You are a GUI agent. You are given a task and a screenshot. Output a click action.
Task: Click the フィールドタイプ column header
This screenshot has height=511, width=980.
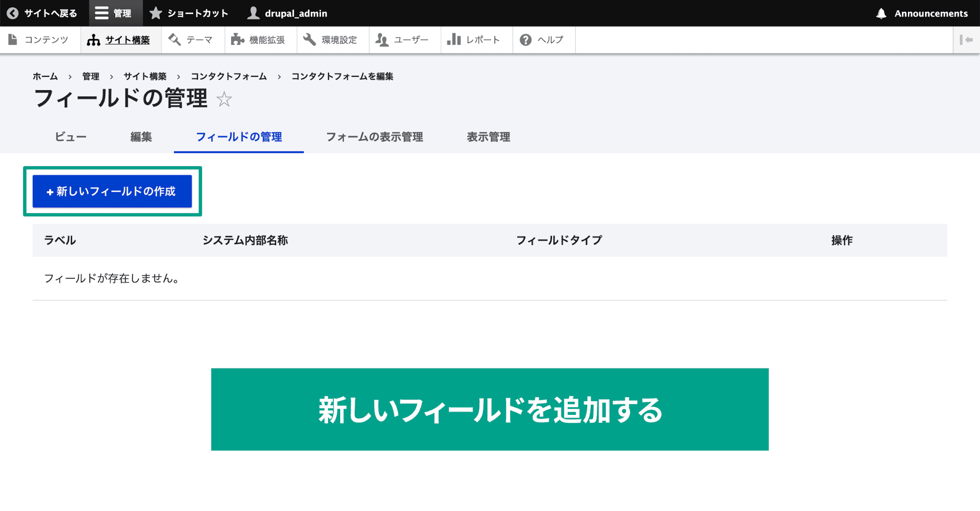pyautogui.click(x=559, y=240)
